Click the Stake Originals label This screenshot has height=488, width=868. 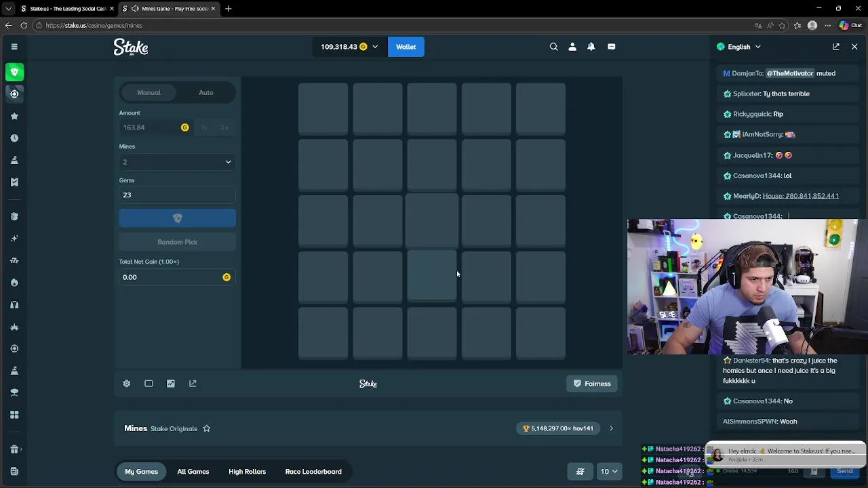click(174, 428)
